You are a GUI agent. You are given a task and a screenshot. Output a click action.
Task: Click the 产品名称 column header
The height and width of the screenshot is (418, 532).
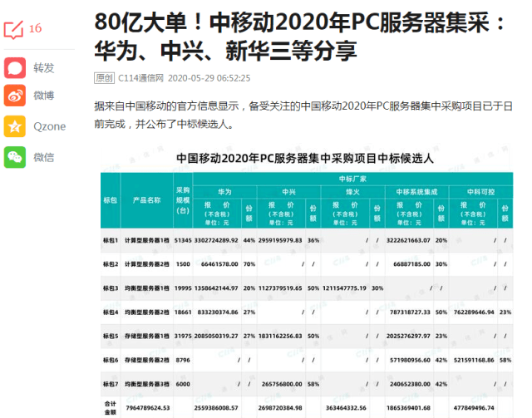[146, 200]
